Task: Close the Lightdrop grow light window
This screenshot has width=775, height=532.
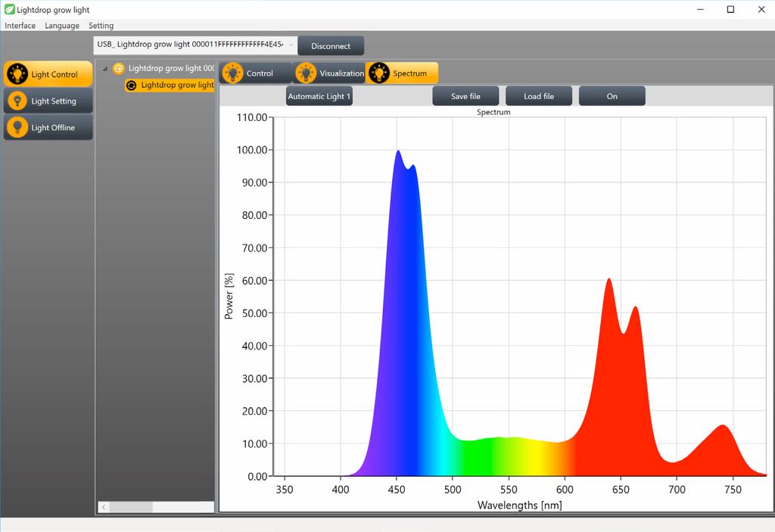Action: (x=761, y=9)
